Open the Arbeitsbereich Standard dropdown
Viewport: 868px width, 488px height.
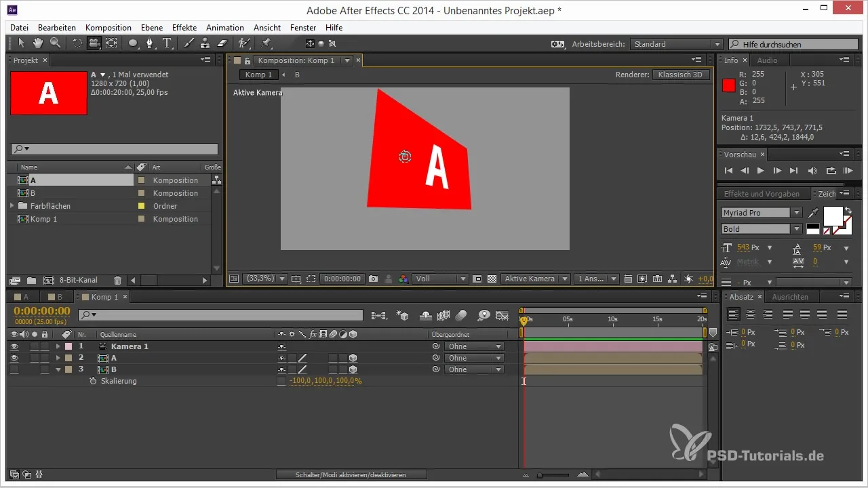point(676,44)
